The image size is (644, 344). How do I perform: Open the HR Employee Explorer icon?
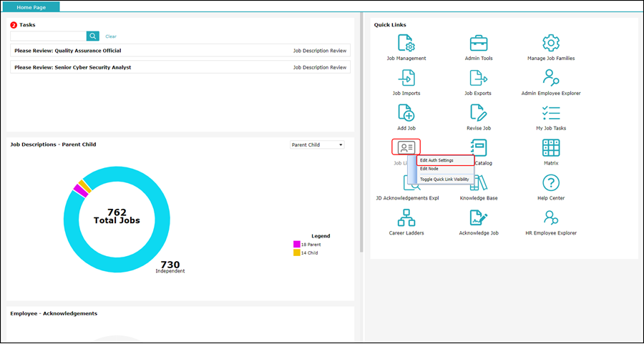[551, 217]
